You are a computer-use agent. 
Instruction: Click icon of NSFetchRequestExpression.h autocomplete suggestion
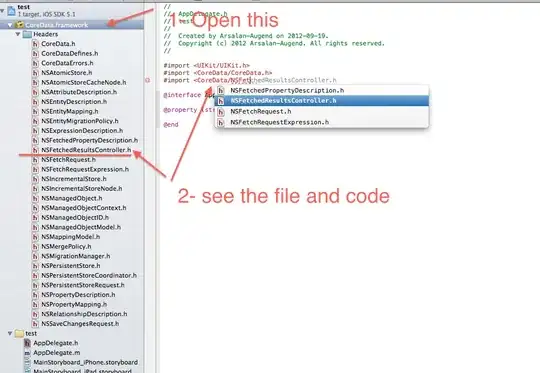[x=221, y=122]
